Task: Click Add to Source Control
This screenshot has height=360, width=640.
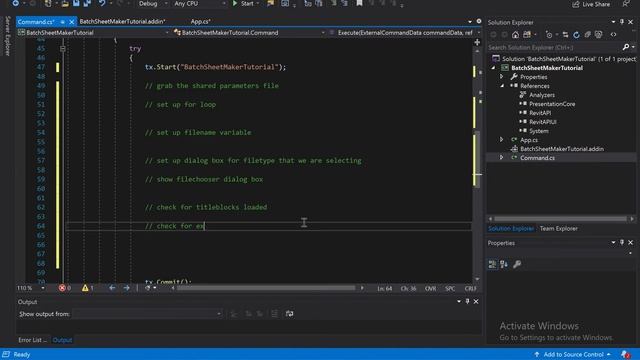Action: 573,354
